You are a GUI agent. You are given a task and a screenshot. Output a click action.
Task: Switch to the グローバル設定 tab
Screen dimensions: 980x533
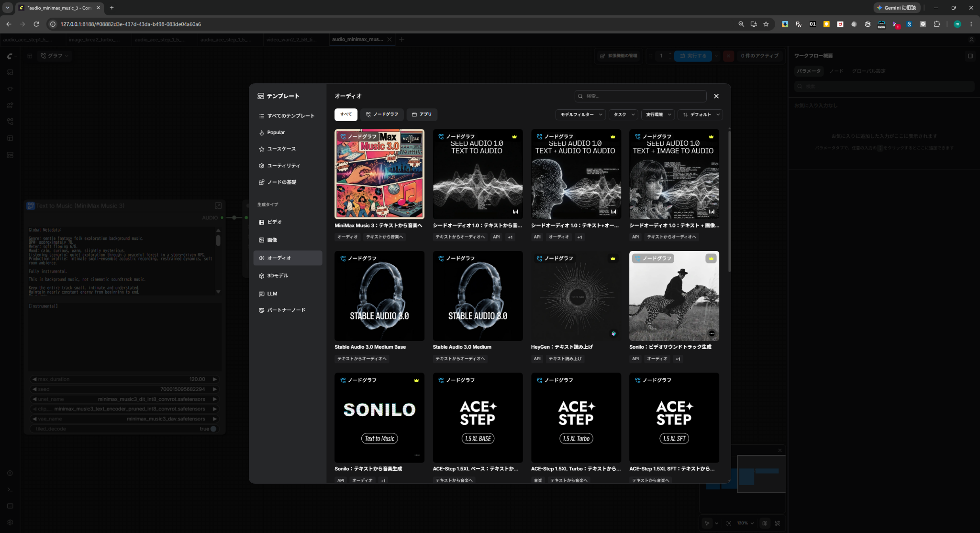(869, 71)
